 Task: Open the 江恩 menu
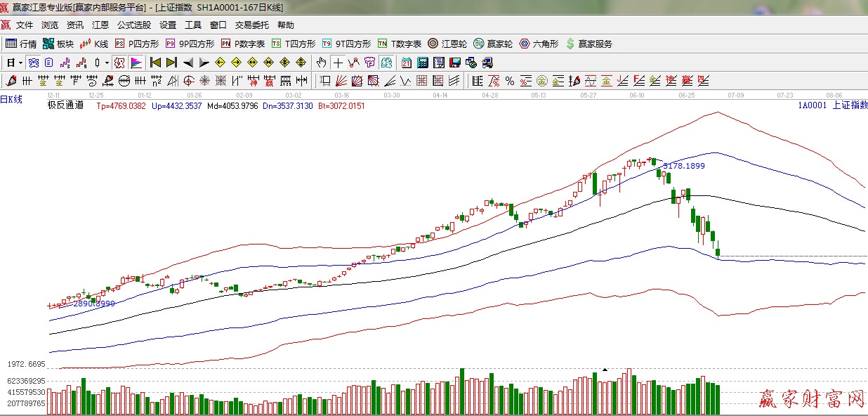(x=100, y=25)
